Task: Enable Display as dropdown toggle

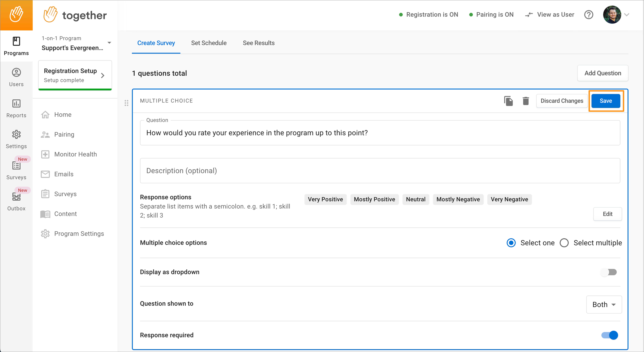Action: click(x=609, y=272)
